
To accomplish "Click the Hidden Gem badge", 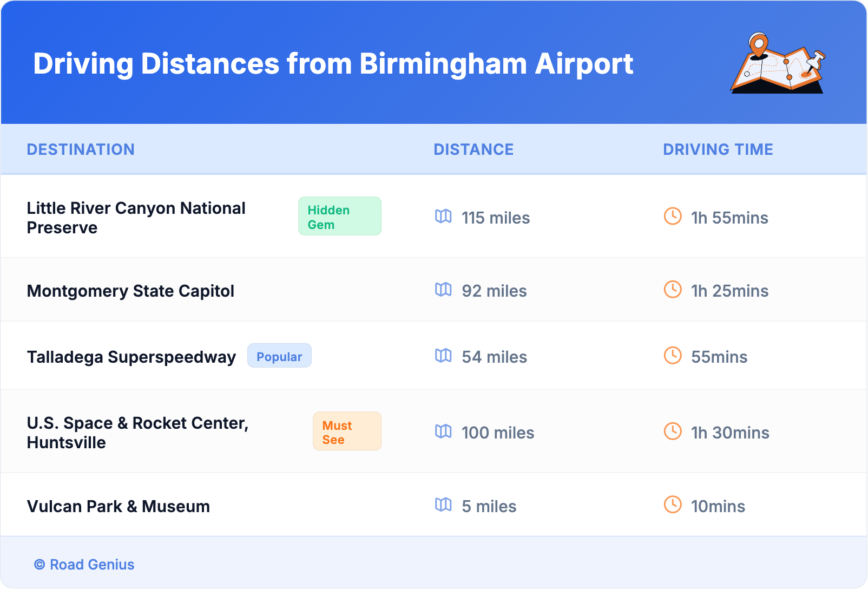I will pos(339,217).
